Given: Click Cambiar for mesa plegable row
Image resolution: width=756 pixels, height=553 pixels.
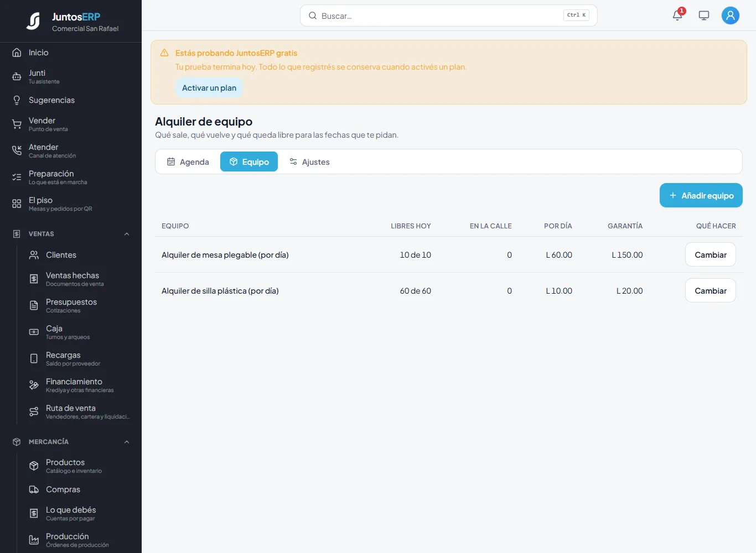Looking at the screenshot, I should point(711,255).
